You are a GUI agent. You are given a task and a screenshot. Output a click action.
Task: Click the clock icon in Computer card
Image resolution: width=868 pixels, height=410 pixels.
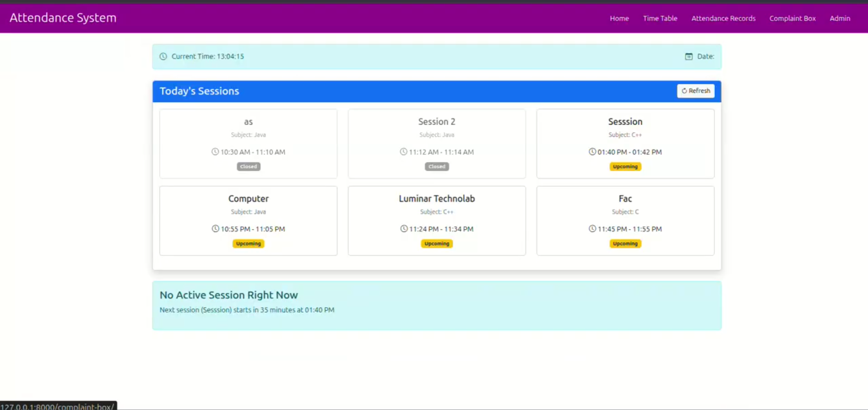point(215,228)
